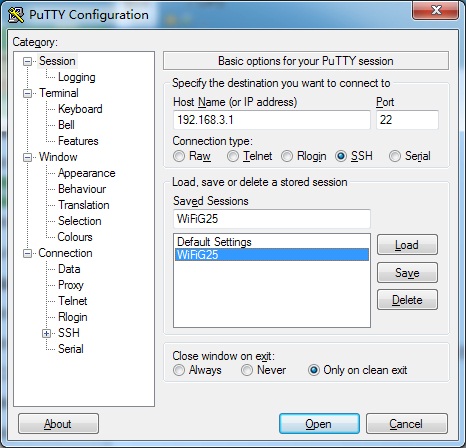Expand the SSH subcategory
The width and height of the screenshot is (466, 448).
47,333
